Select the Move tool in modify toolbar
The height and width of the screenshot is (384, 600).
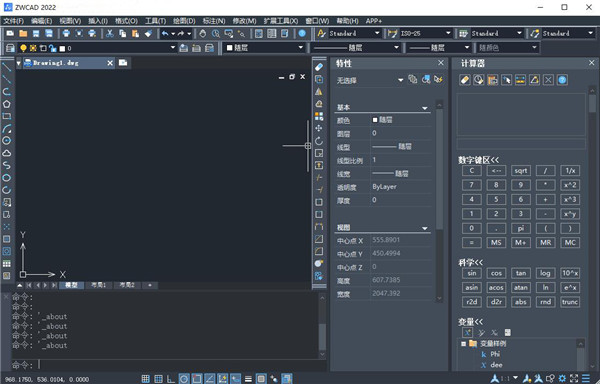319,129
